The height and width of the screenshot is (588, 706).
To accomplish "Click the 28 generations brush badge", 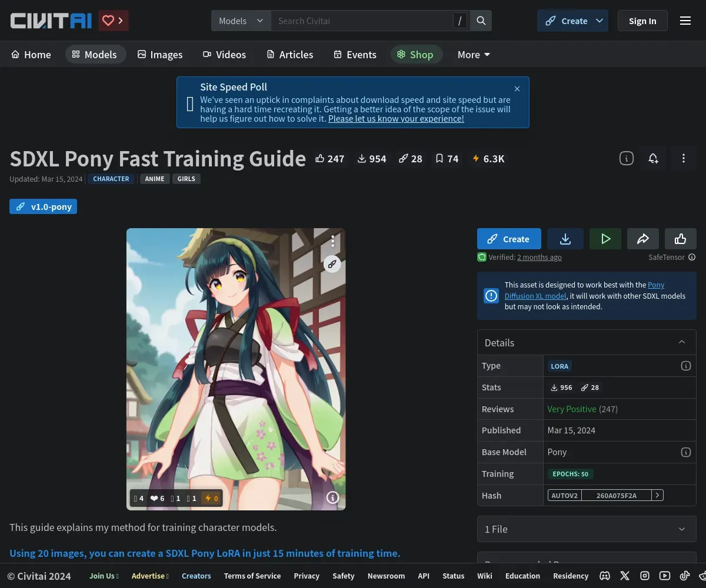I will pos(411,159).
